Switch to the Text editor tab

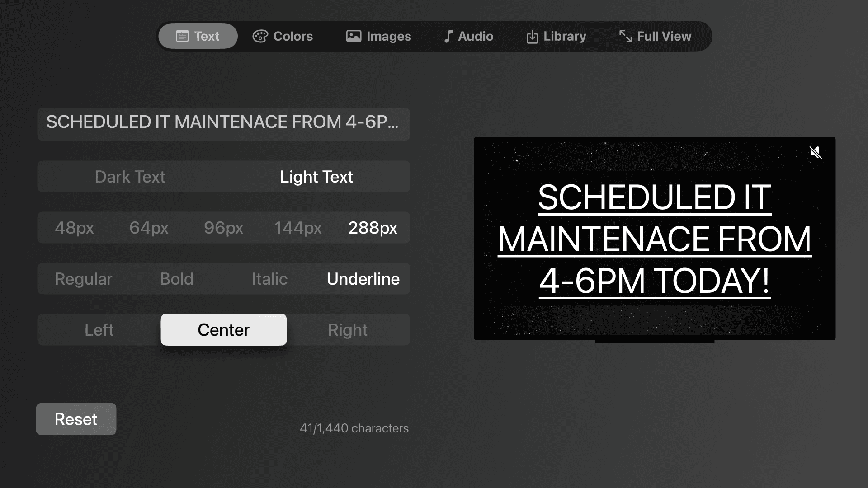click(x=196, y=36)
